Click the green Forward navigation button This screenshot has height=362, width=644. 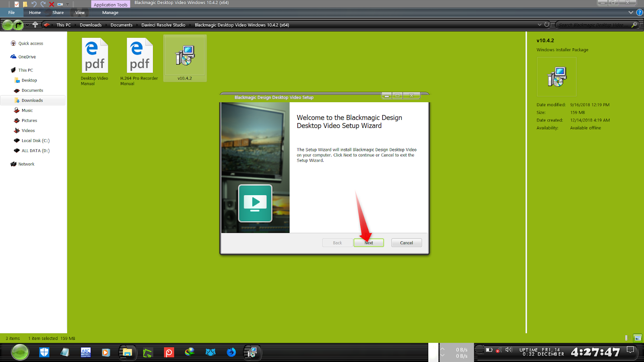[18, 25]
